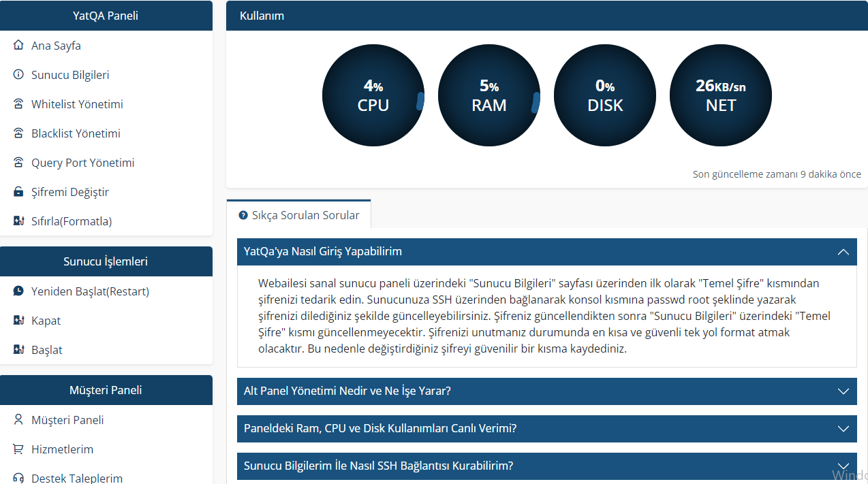Click the home icon beside Ana Sayfa
Image resolution: width=868 pixels, height=484 pixels.
click(18, 46)
